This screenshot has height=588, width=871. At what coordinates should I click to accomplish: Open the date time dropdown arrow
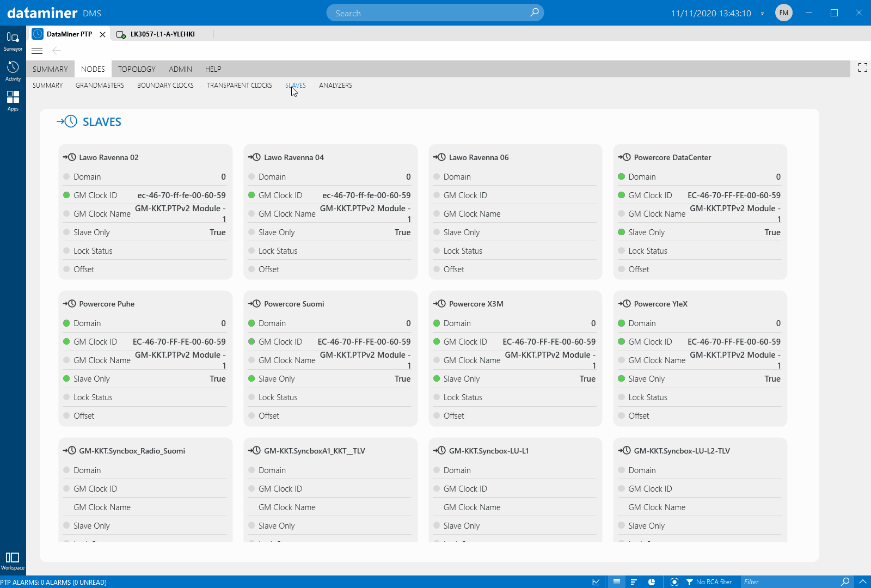[762, 13]
